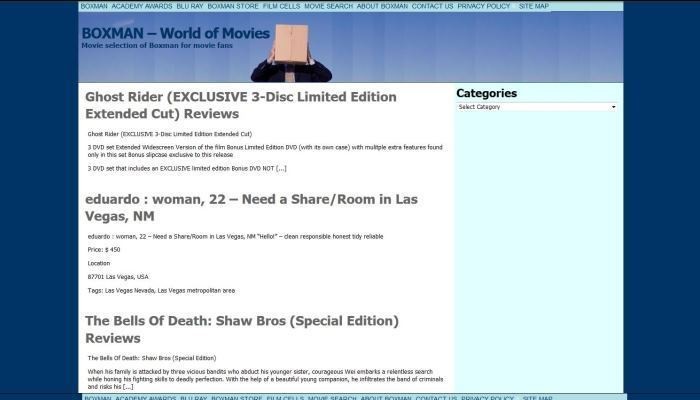The image size is (700, 400).
Task: Open FILM CELLS in top navigation
Action: [x=281, y=6]
